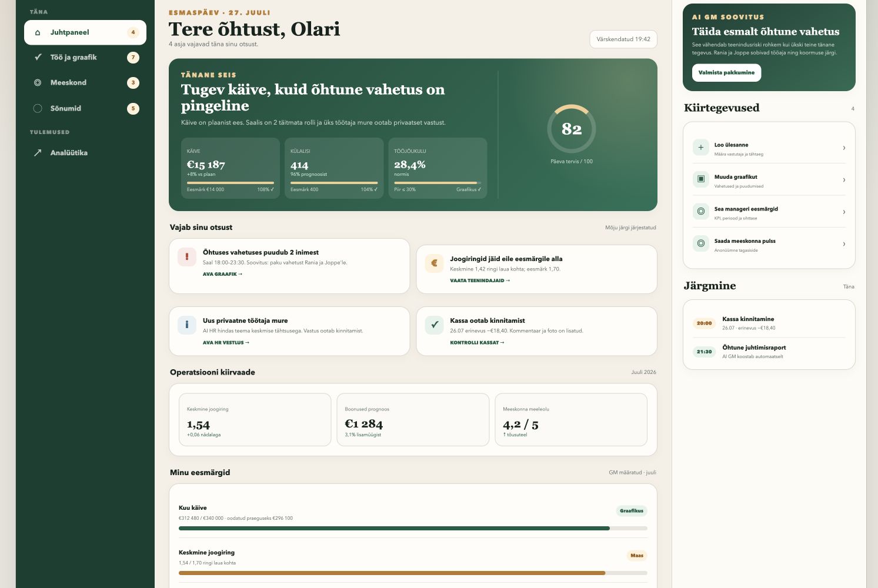878x588 pixels.
Task: Click the Sõnumid circle icon
Action: pyautogui.click(x=38, y=108)
